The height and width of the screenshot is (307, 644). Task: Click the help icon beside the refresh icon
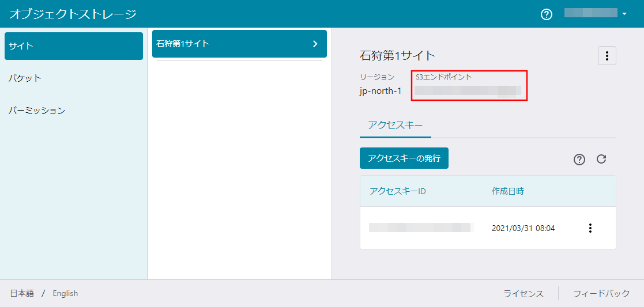point(579,160)
